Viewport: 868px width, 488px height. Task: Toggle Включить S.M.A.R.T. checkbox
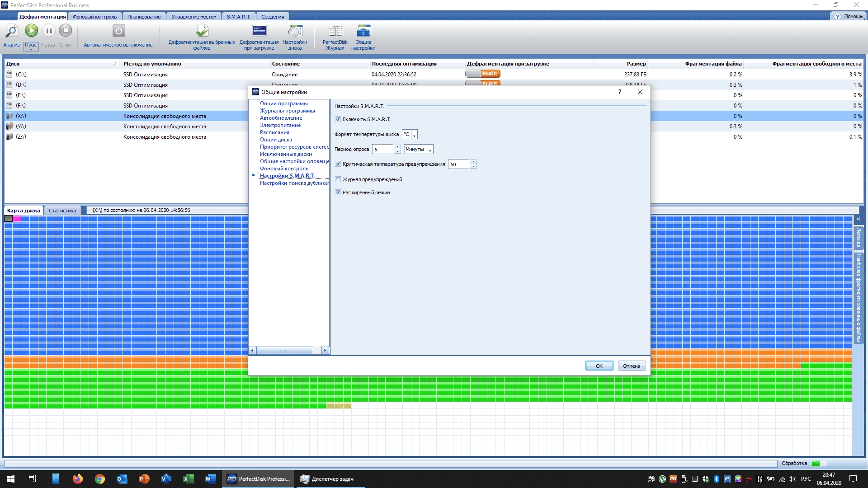point(338,119)
